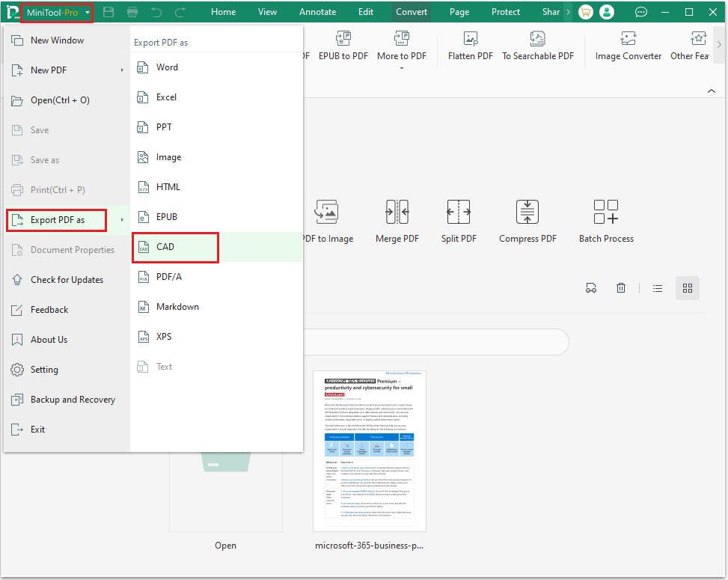This screenshot has width=728, height=580.
Task: Open the Edit tab
Action: pos(366,12)
